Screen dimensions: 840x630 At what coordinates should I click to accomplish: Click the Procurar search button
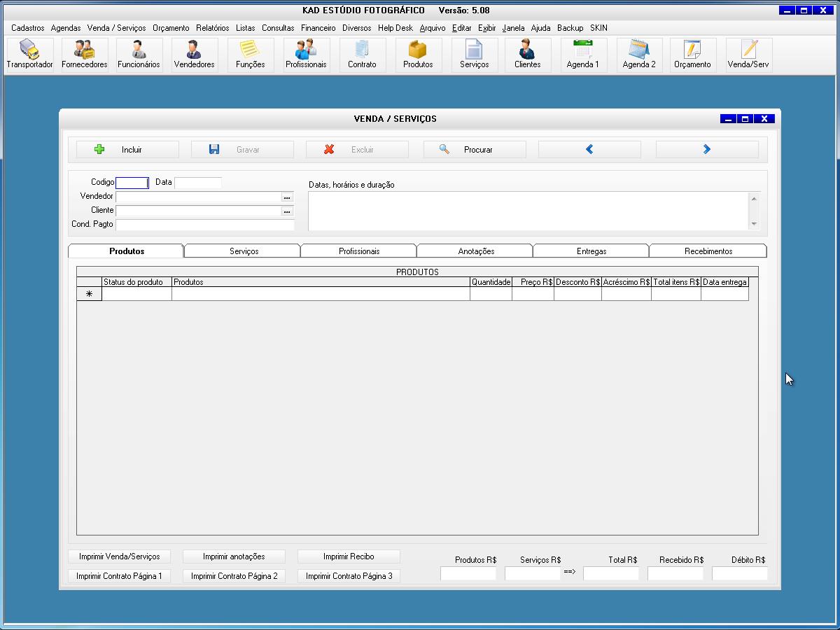pyautogui.click(x=475, y=150)
